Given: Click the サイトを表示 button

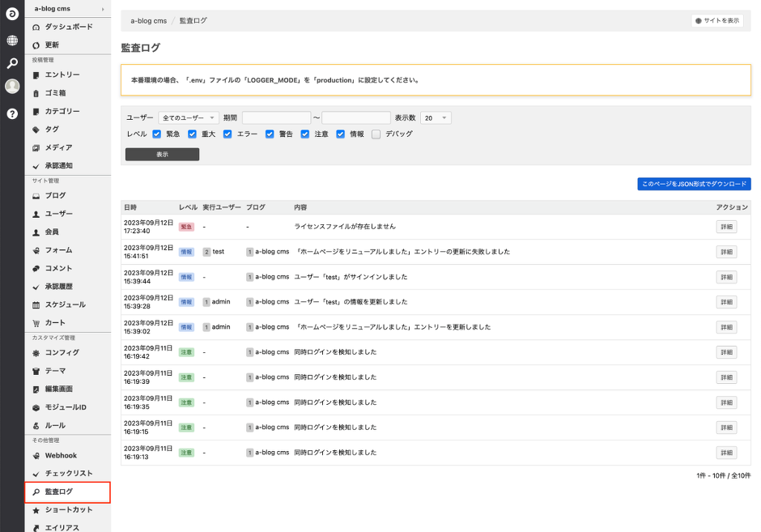Looking at the screenshot, I should [x=716, y=21].
